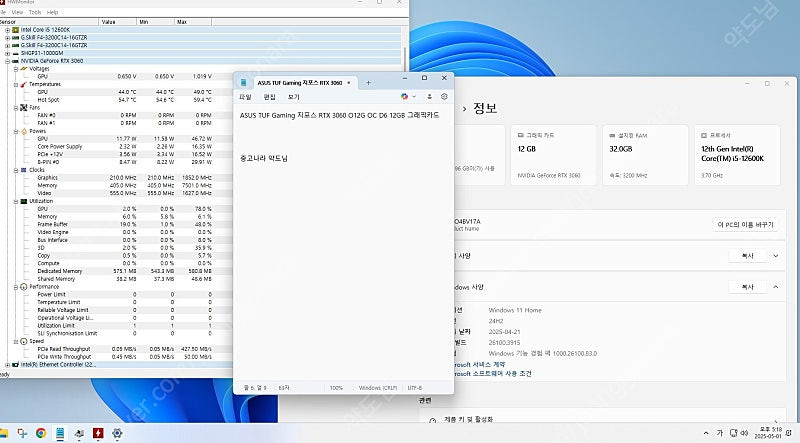Click the Powers category icon
This screenshot has height=443, width=800.
coord(23,131)
